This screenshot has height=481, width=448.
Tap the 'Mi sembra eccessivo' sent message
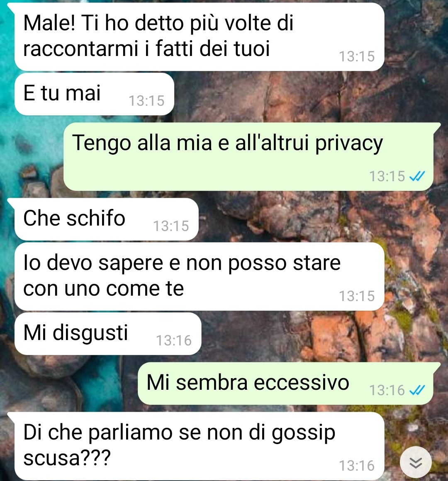[286, 384]
